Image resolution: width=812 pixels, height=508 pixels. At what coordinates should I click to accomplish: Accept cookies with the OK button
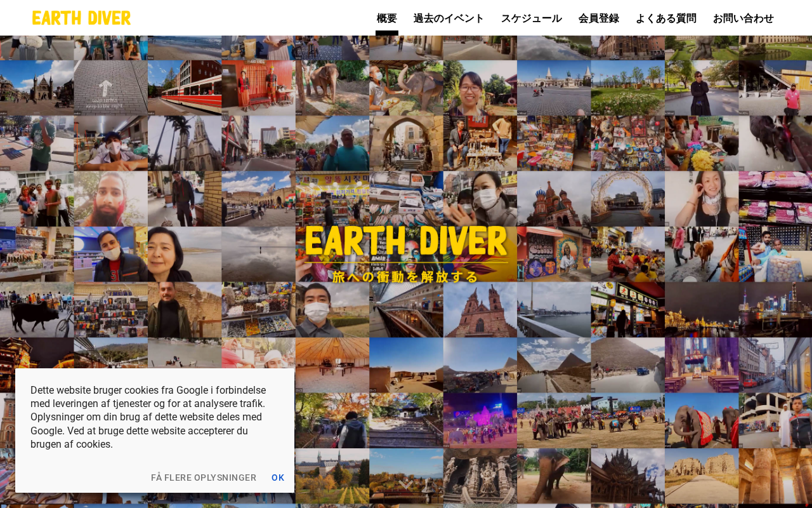278,478
